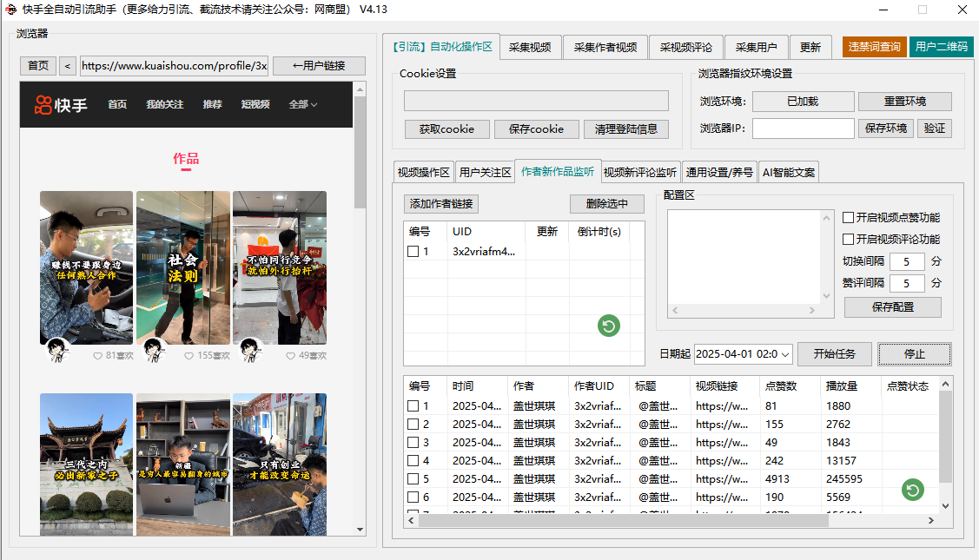Click the Cookie input field
The height and width of the screenshot is (560, 979).
536,101
